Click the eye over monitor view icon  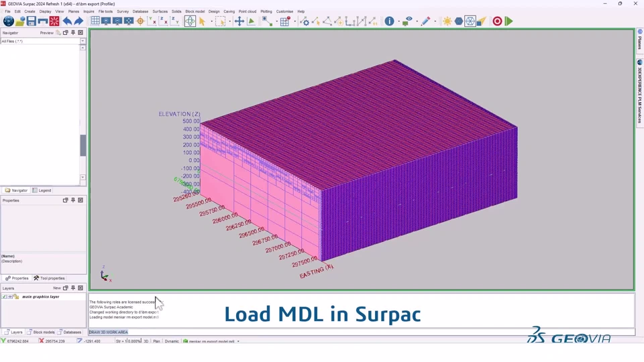[407, 21]
